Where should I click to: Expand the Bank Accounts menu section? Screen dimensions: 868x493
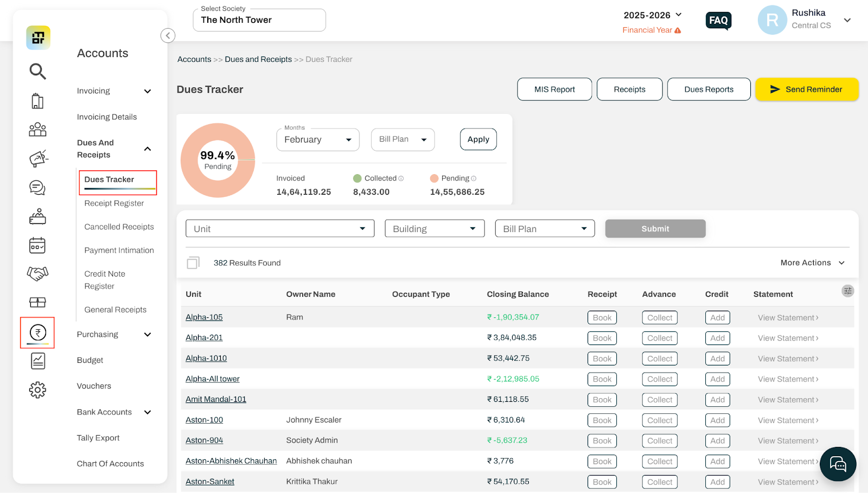tap(147, 412)
